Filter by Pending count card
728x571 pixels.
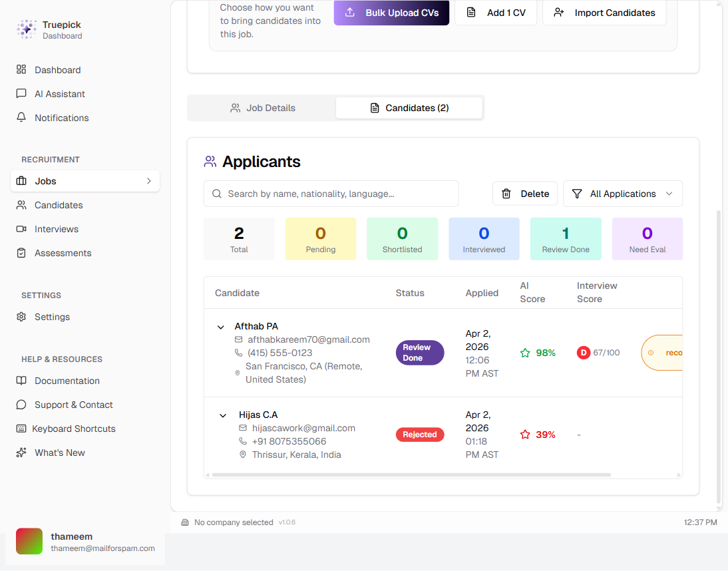[x=321, y=239]
